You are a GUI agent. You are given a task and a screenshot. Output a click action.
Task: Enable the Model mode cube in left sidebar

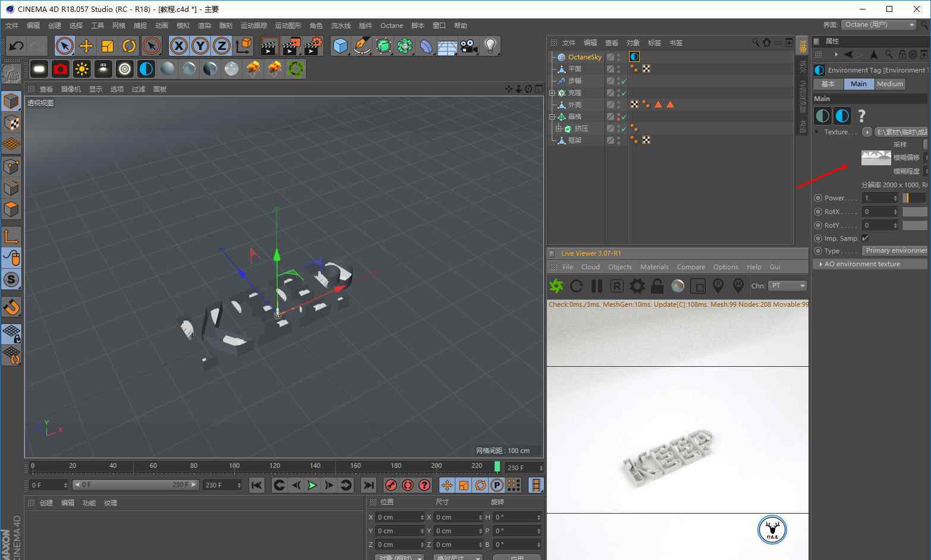[x=11, y=101]
